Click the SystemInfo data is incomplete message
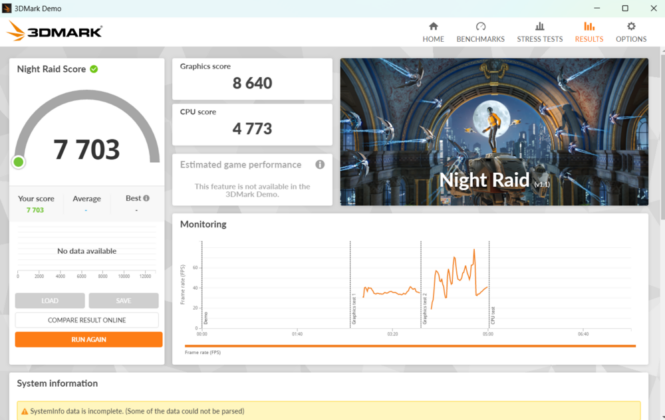Viewport: 665px width, 420px height. click(x=137, y=411)
